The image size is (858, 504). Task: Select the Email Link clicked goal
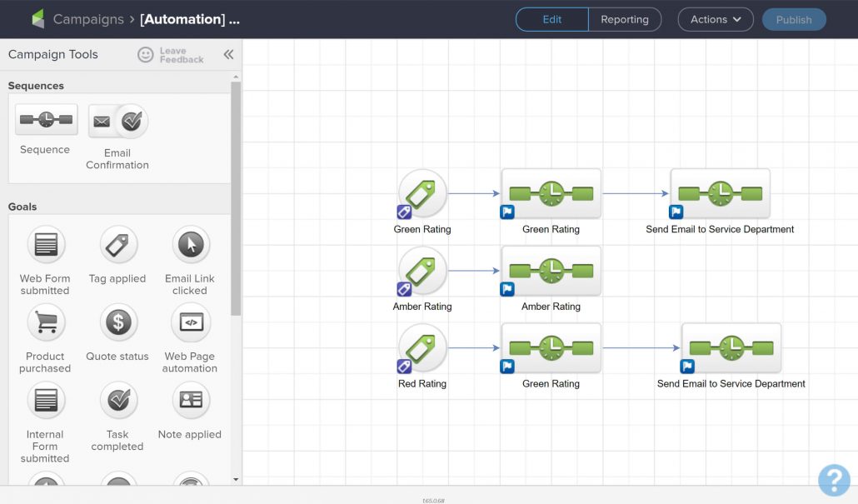191,244
